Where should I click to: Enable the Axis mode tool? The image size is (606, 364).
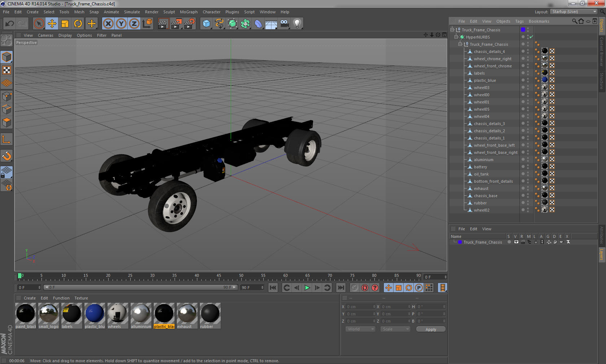tap(6, 139)
